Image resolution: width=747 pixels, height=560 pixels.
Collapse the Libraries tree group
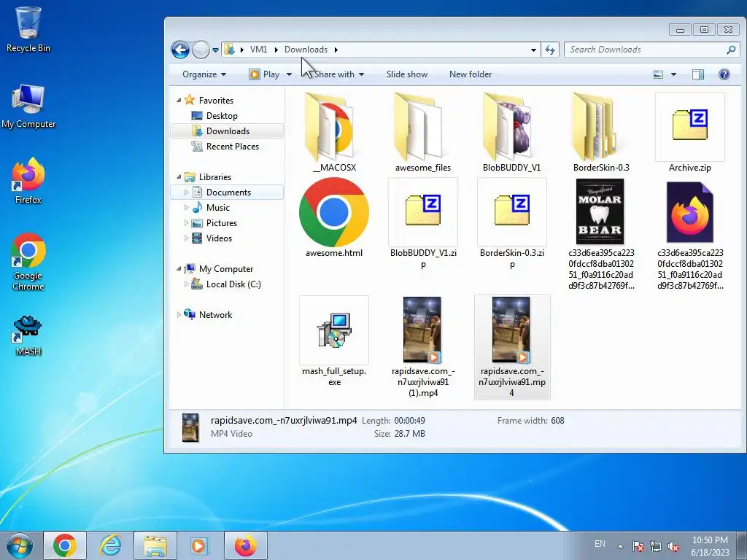(x=179, y=177)
